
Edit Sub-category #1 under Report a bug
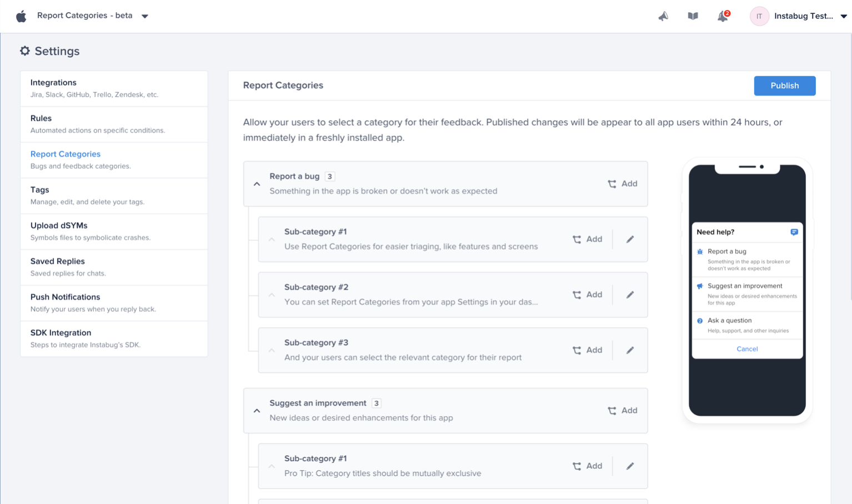[630, 239]
